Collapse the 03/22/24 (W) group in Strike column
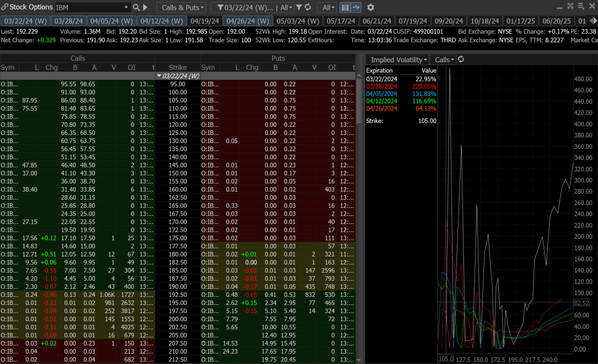 [159, 76]
